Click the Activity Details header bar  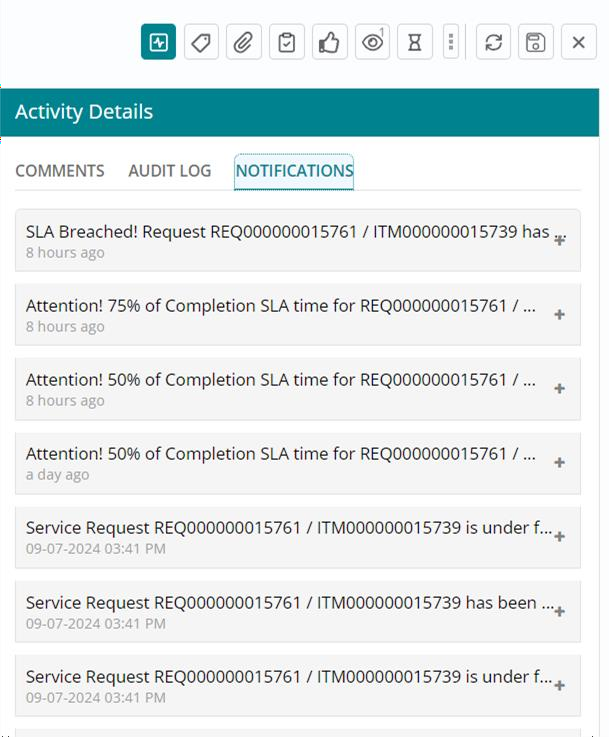point(300,112)
